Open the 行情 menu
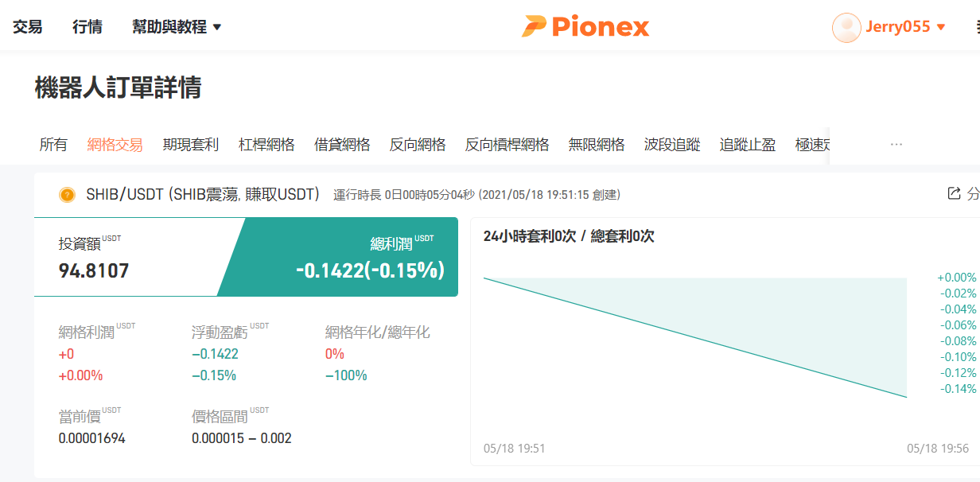The image size is (980, 482). 87,27
